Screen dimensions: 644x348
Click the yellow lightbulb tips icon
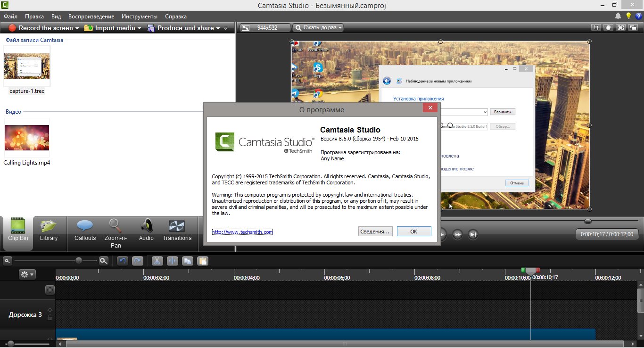[x=628, y=16]
